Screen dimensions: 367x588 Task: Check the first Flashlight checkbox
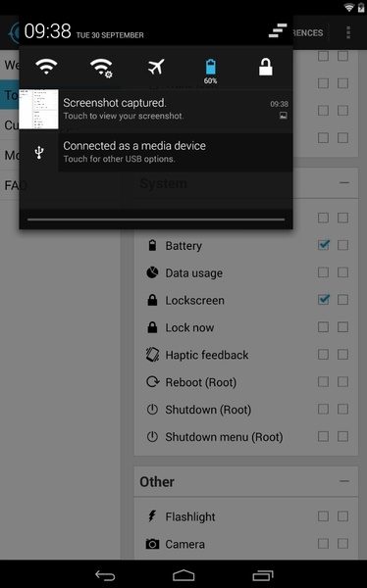[x=324, y=516]
